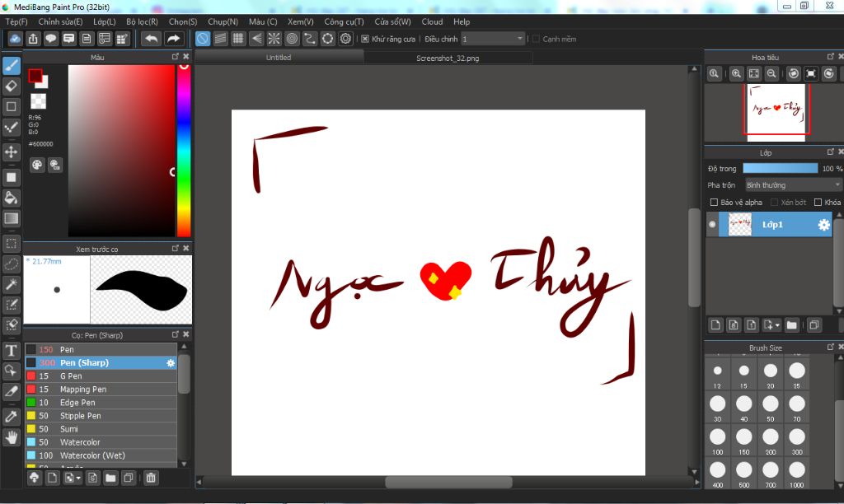Undock the Màu color panel

coord(175,57)
